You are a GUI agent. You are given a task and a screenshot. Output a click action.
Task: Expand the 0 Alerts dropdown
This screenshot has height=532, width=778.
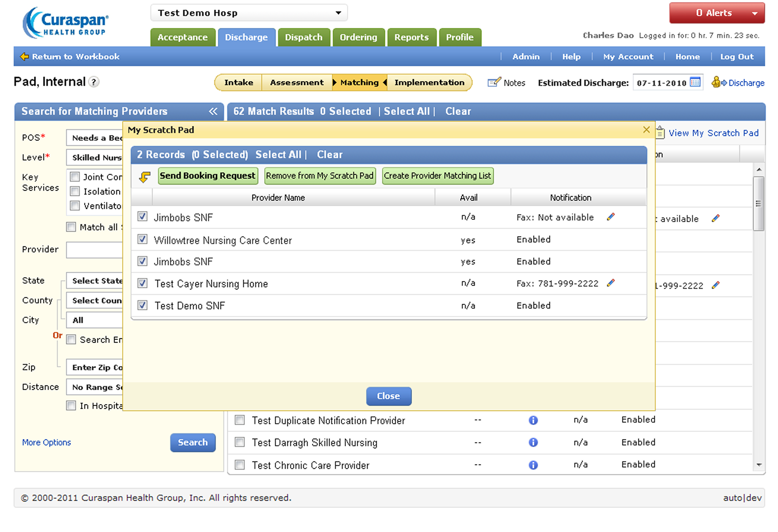coord(754,13)
